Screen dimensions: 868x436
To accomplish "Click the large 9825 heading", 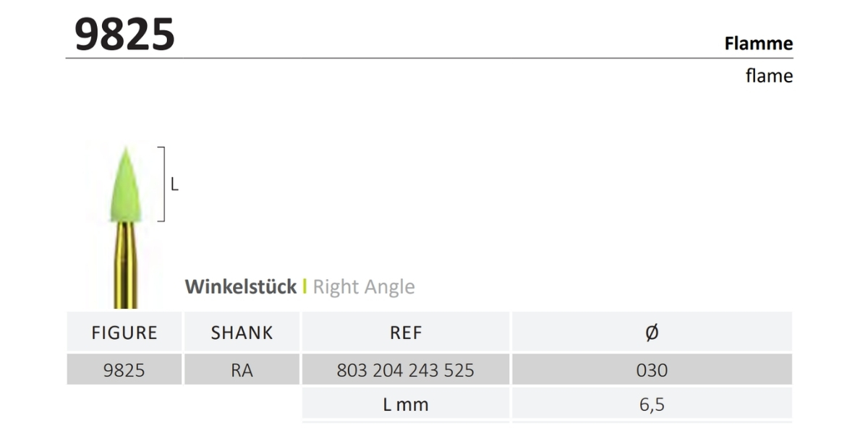I will [x=124, y=34].
